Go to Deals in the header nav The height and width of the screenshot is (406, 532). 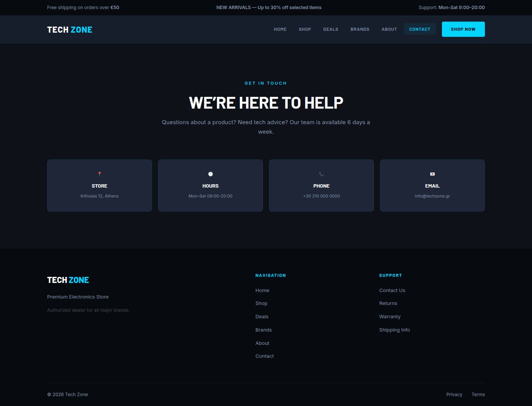pyautogui.click(x=331, y=29)
